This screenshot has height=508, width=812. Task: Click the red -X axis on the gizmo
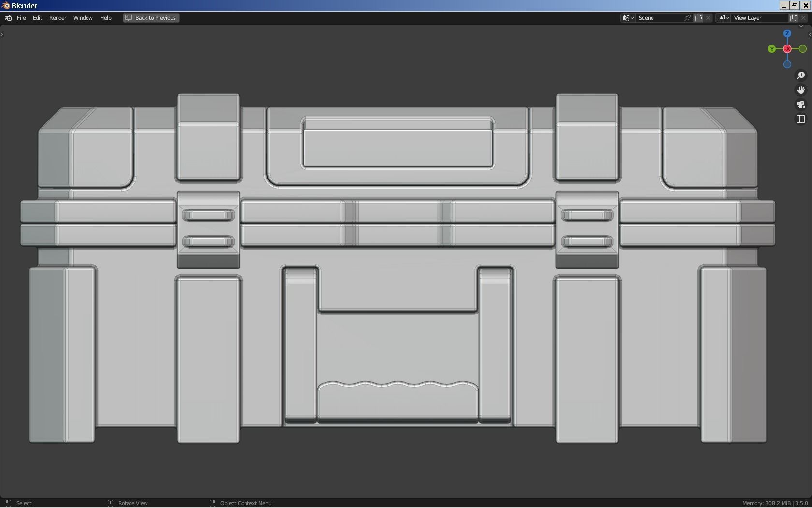coord(787,49)
